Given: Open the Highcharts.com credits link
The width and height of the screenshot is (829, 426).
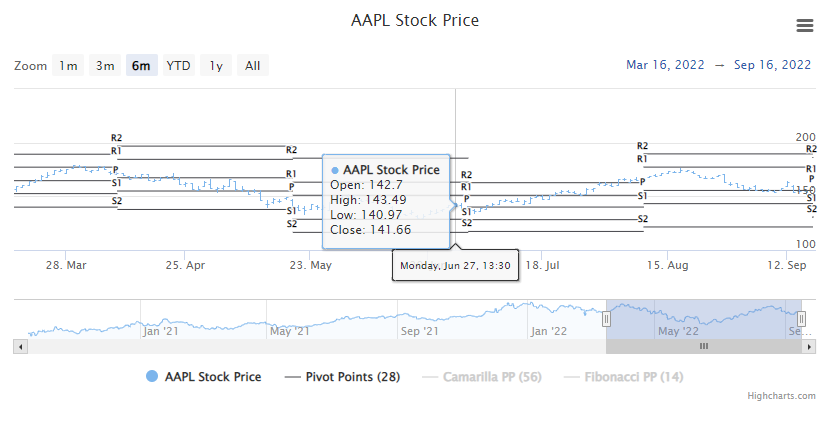Looking at the screenshot, I should tap(781, 396).
